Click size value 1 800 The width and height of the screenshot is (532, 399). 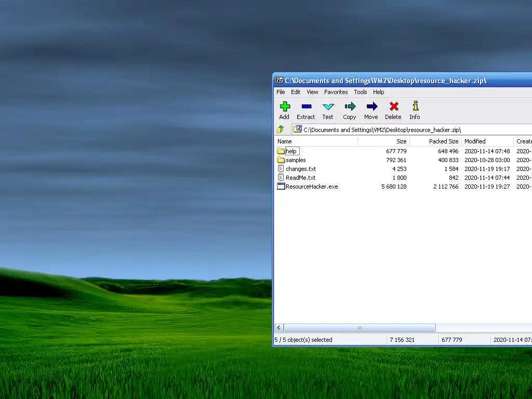coord(400,178)
